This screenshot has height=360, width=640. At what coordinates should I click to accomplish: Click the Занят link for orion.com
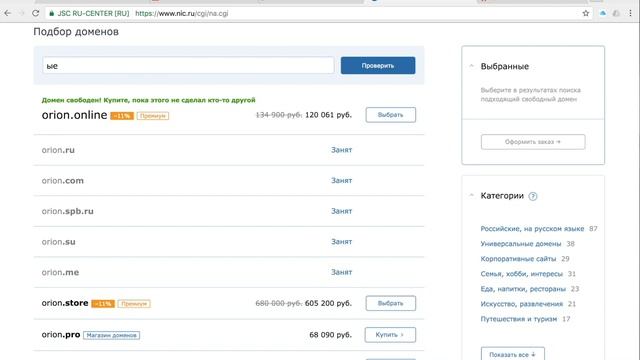[x=342, y=180]
